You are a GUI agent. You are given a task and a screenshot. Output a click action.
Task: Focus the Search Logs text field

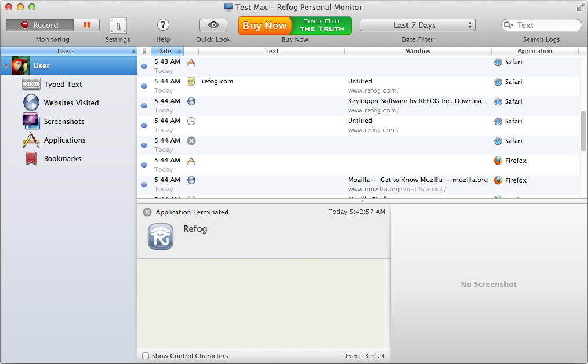pyautogui.click(x=541, y=25)
